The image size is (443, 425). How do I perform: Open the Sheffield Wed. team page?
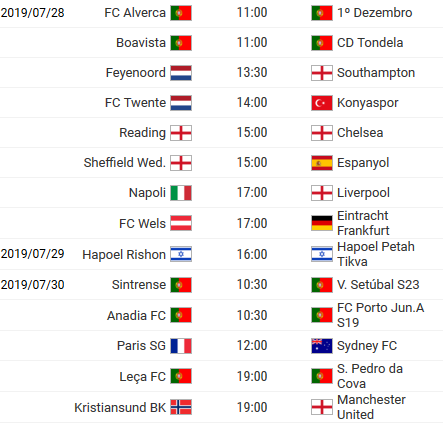click(x=124, y=163)
